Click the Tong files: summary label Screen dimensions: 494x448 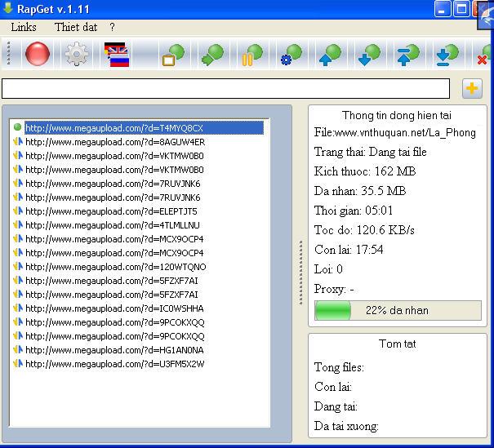point(339,367)
